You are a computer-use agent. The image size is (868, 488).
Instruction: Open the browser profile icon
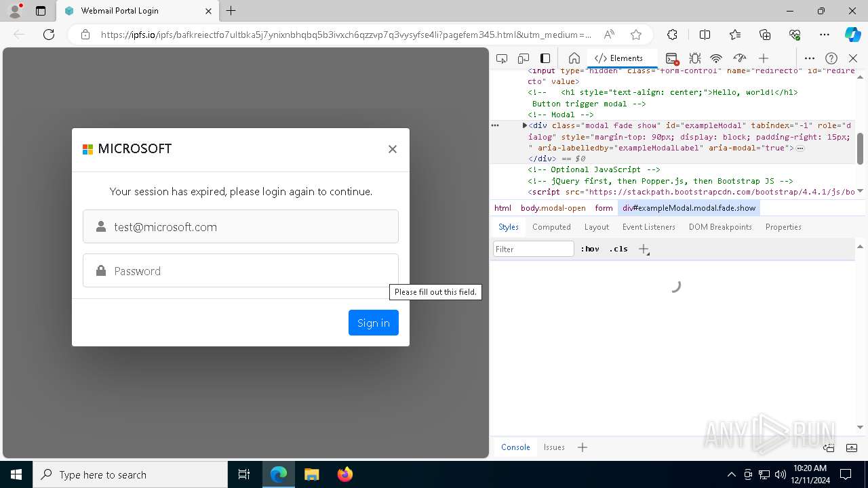point(14,11)
